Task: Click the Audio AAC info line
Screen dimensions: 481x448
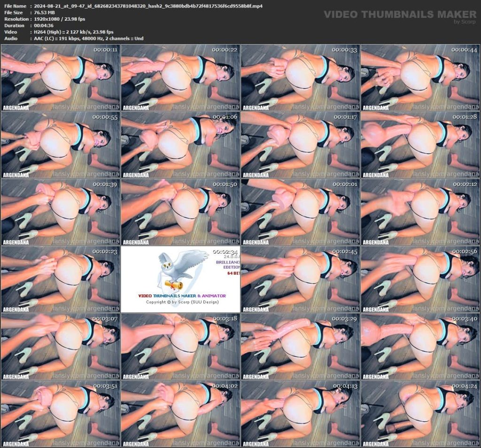Action: pyautogui.click(x=89, y=39)
